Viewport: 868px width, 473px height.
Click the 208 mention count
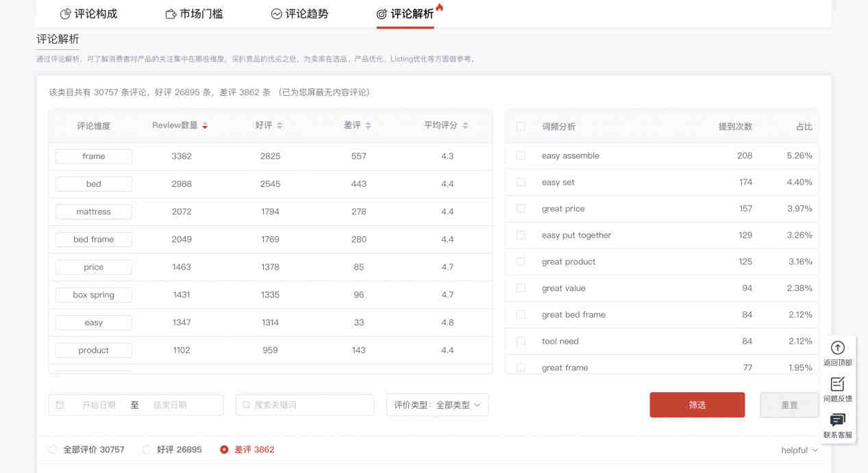click(745, 155)
